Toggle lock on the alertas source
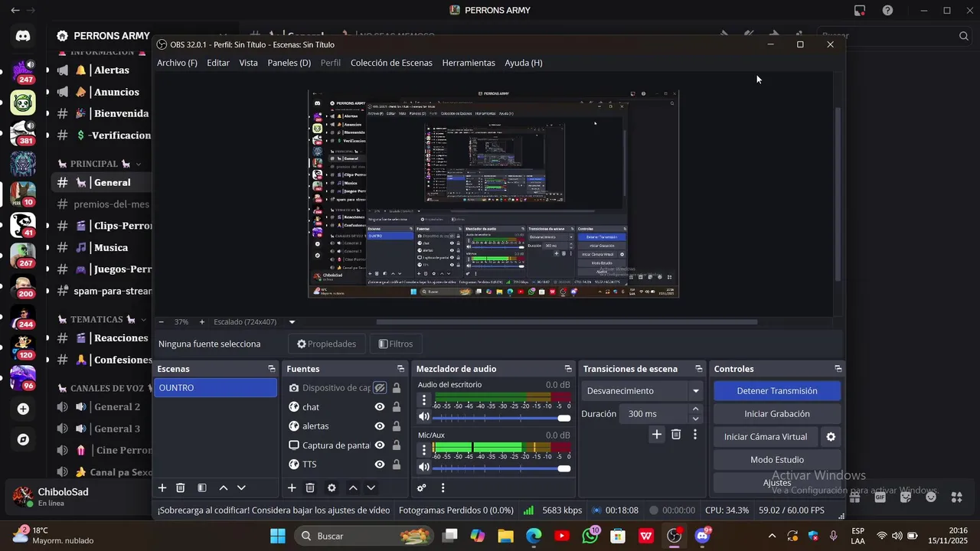The height and width of the screenshot is (551, 980). coord(397,426)
